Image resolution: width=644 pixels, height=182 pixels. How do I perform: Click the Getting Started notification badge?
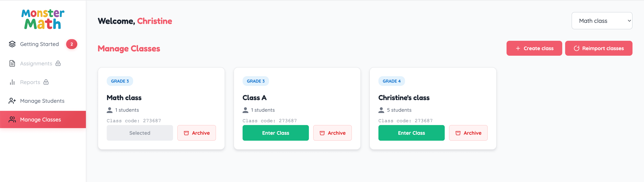[72, 44]
